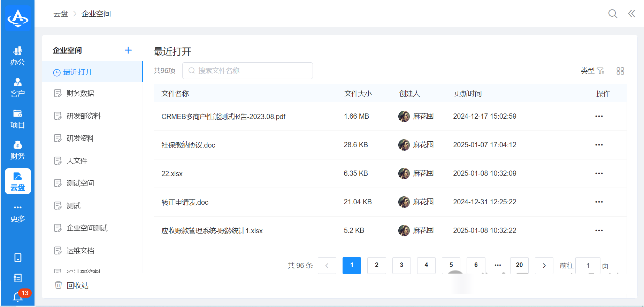Click the notification bell with 13 badge
Screen dimensions: 644x307
18,297
